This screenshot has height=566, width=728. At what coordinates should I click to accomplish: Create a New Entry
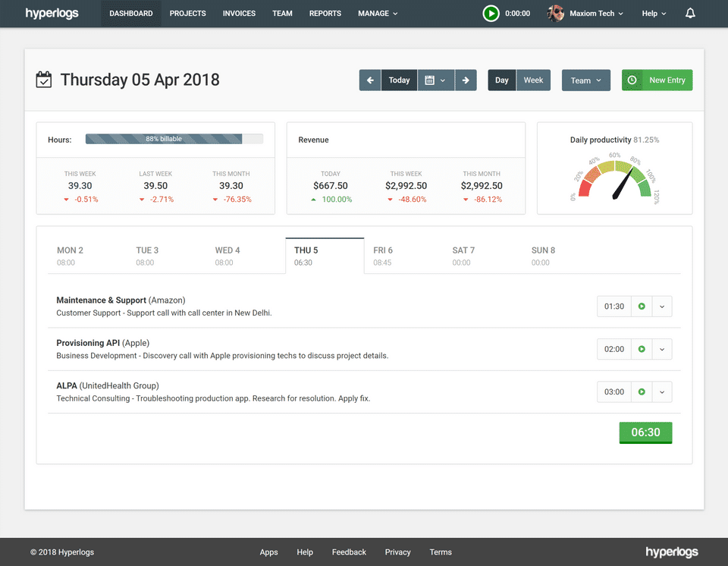657,80
